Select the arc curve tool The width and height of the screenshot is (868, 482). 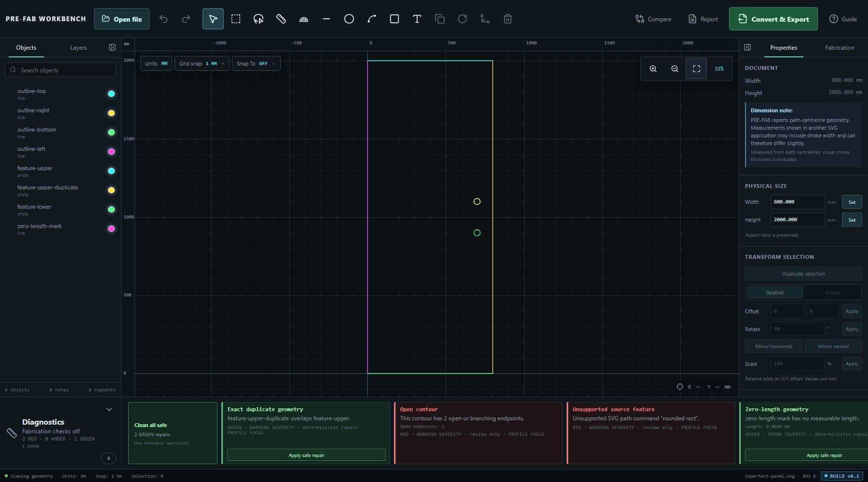tap(372, 19)
